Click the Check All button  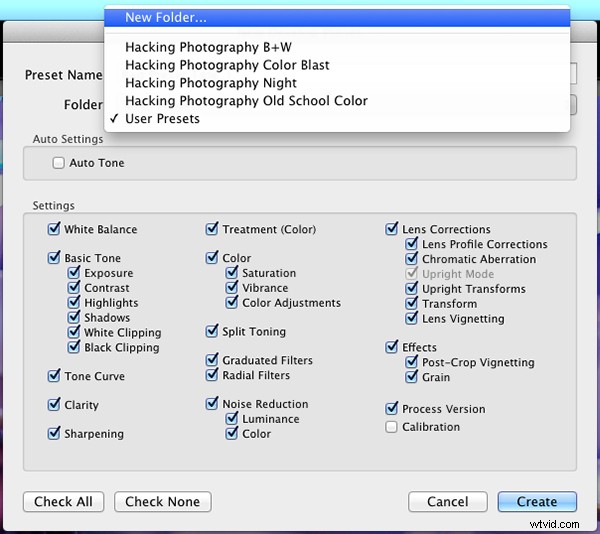click(64, 501)
